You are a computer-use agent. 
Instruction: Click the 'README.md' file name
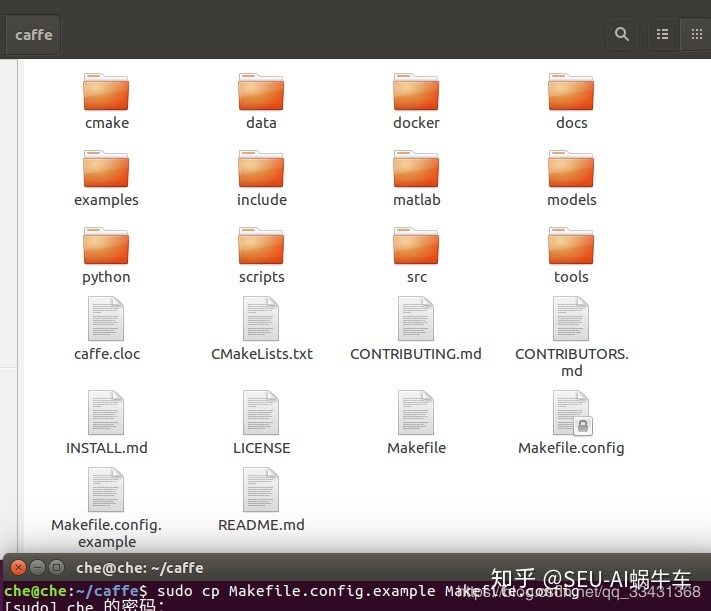[x=261, y=525]
